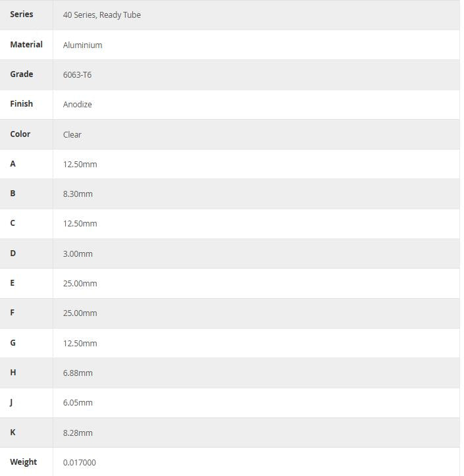Select the Anodize finish value

pos(78,105)
